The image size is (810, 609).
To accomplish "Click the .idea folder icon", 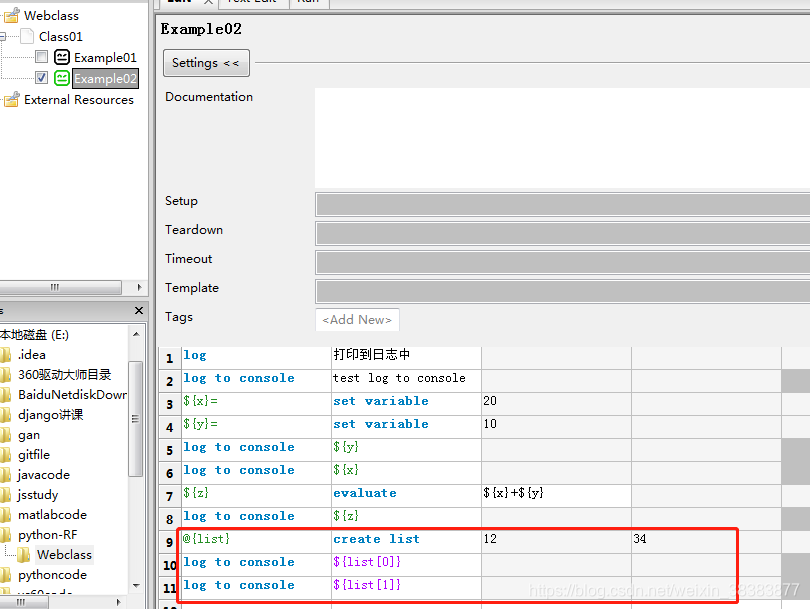I will click(6, 355).
